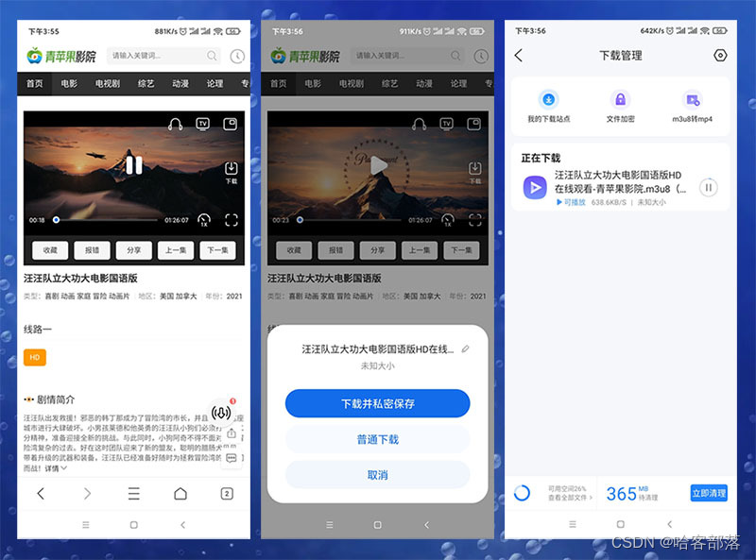Play the video in the middle phone
Image resolution: width=756 pixels, height=560 pixels.
point(379,165)
